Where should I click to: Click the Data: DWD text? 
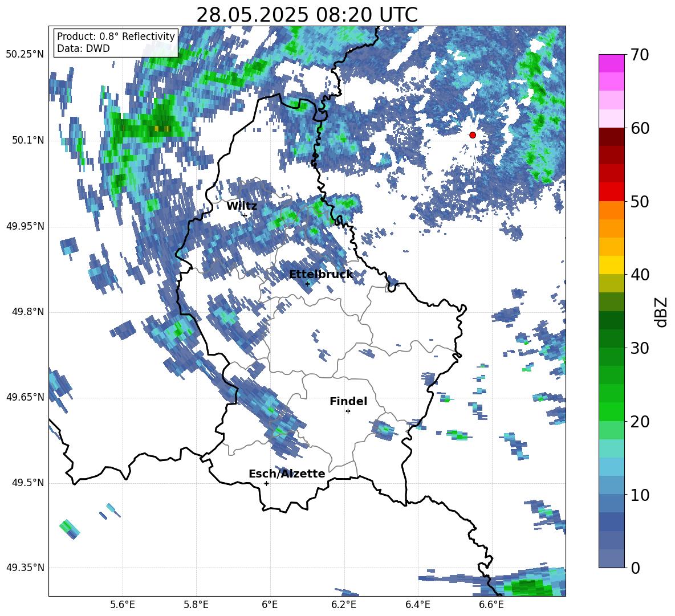pyautogui.click(x=83, y=48)
